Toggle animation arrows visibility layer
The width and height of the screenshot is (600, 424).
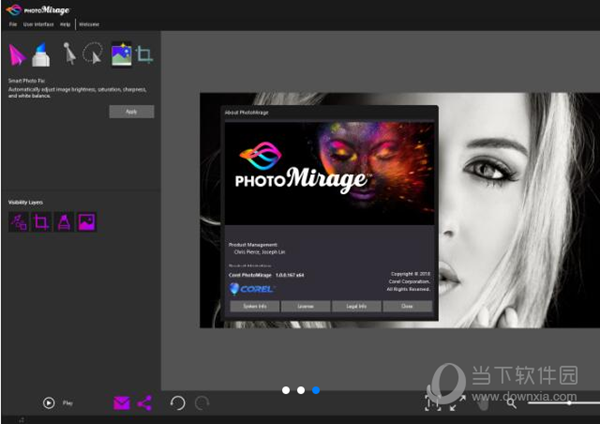coord(18,222)
